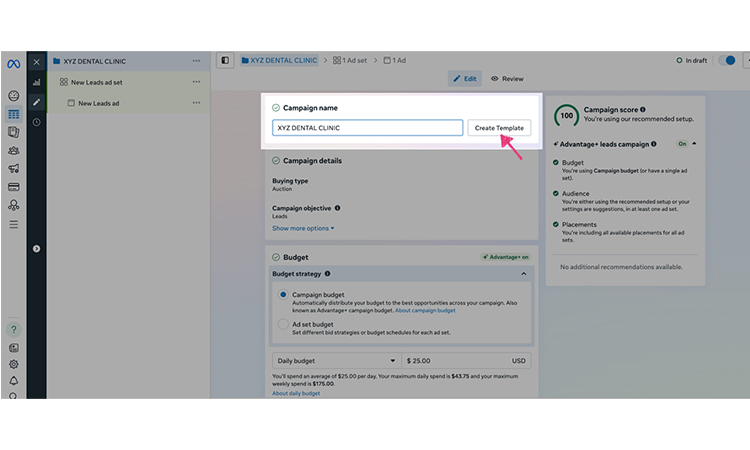Screen dimensions: 750x450
Task: Open more options for New Leads ad
Action: 197,103
